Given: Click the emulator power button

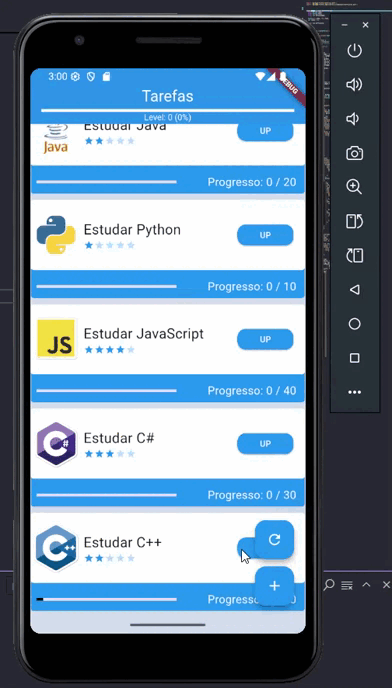Looking at the screenshot, I should 354,51.
